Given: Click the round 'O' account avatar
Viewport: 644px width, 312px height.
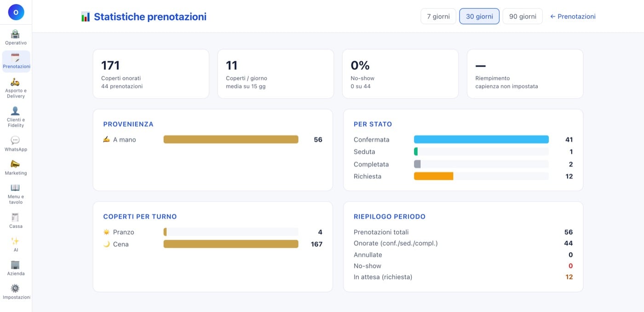Looking at the screenshot, I should 16,12.
